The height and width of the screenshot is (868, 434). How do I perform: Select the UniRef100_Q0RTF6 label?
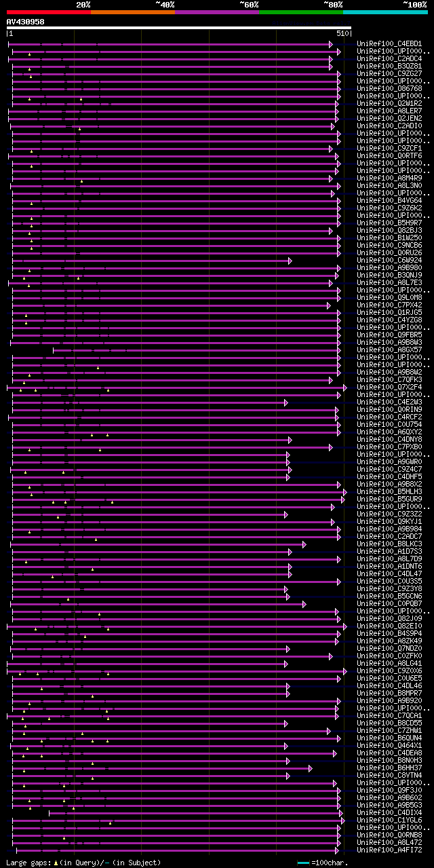[389, 156]
